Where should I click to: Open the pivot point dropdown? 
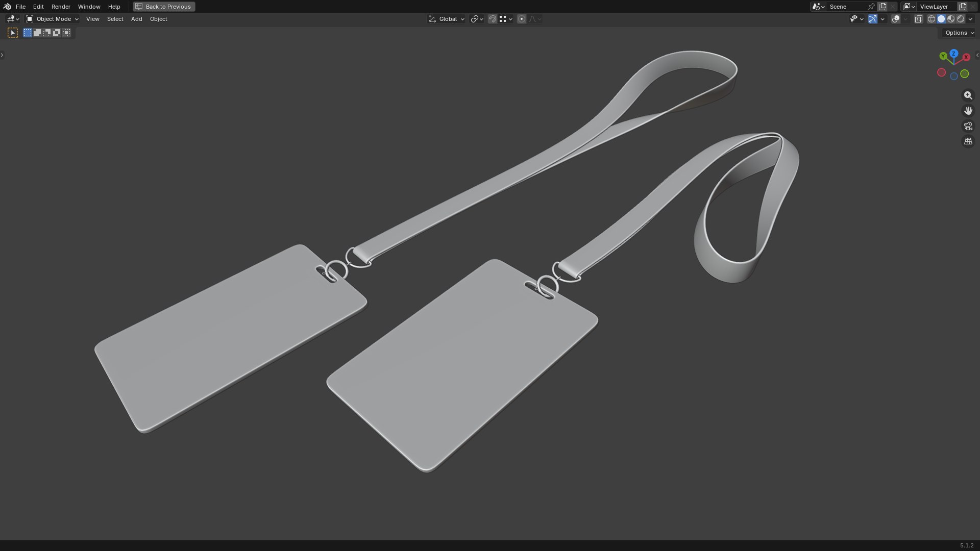pyautogui.click(x=477, y=19)
